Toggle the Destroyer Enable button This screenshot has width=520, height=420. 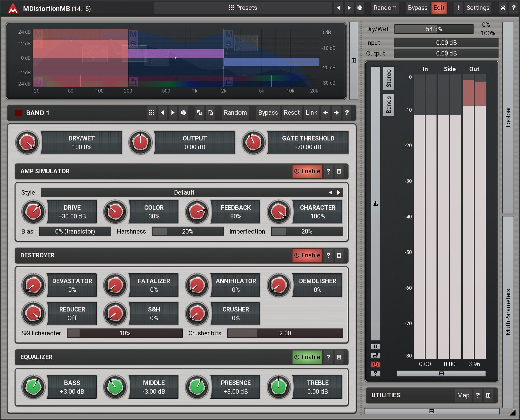click(x=307, y=255)
